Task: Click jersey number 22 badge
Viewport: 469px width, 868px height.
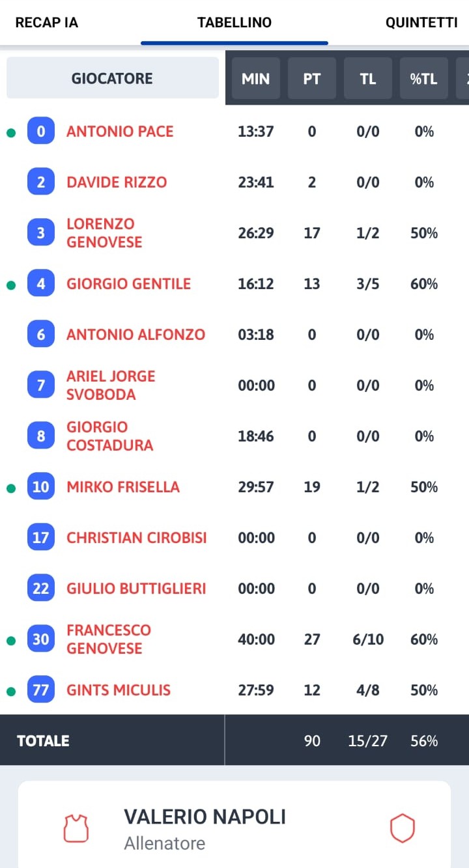Action: click(x=41, y=589)
